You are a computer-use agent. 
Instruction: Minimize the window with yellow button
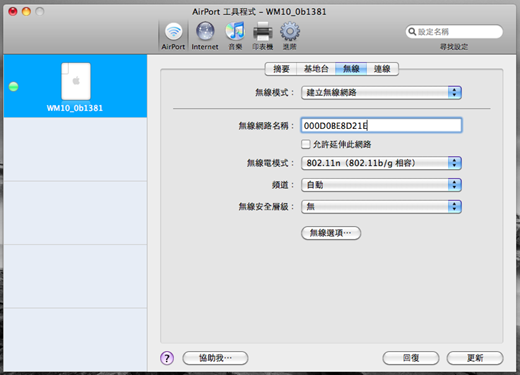point(26,12)
